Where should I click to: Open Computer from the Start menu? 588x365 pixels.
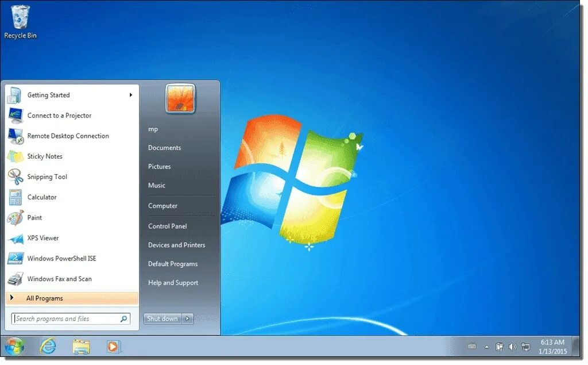click(x=163, y=206)
